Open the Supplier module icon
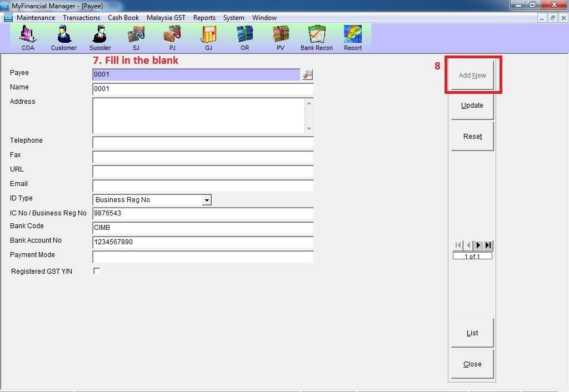This screenshot has width=569, height=392. pos(100,37)
